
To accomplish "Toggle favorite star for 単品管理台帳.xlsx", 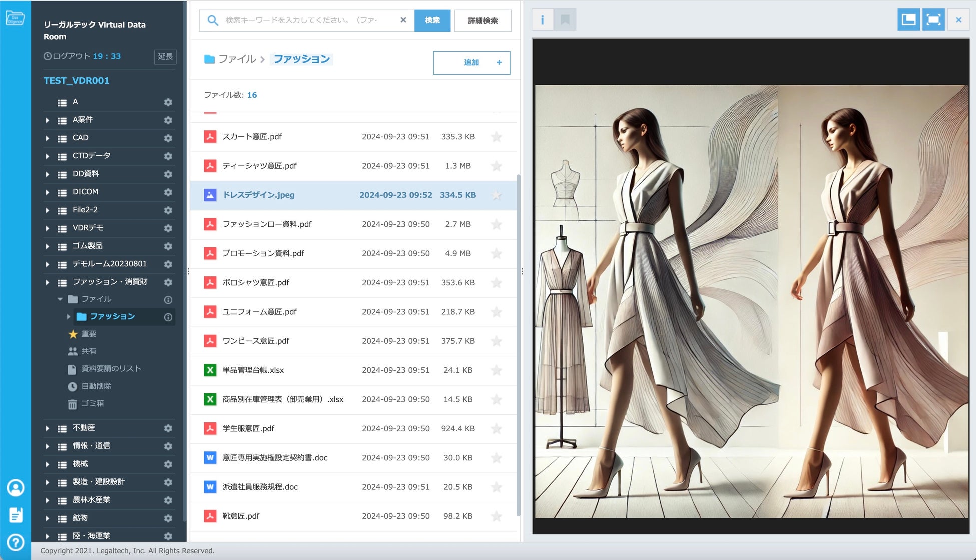I will (496, 370).
